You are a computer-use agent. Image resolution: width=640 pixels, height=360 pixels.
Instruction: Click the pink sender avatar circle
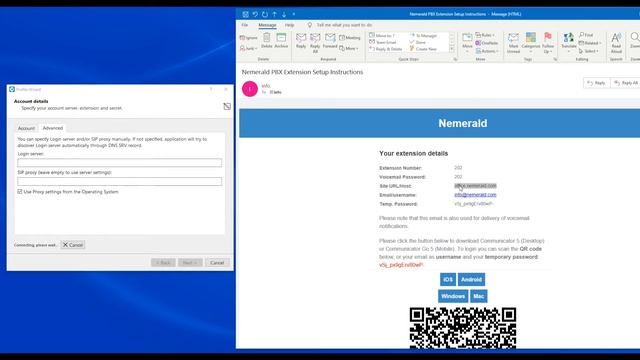pos(250,89)
